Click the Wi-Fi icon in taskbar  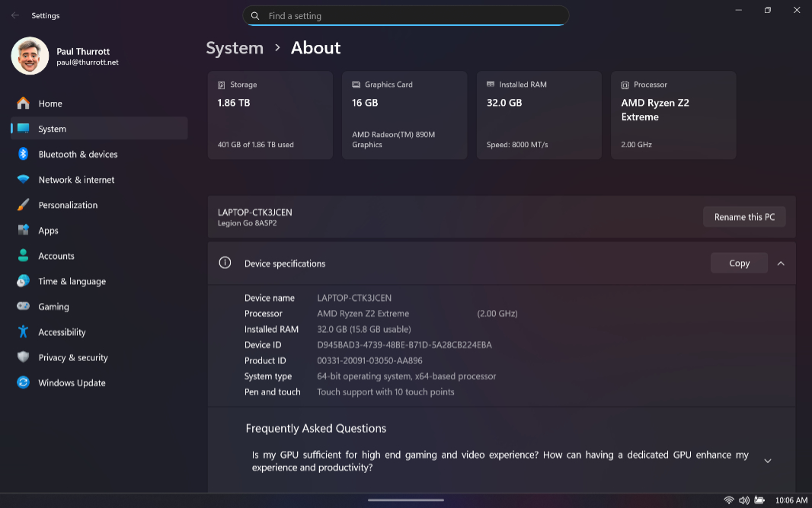tap(729, 500)
